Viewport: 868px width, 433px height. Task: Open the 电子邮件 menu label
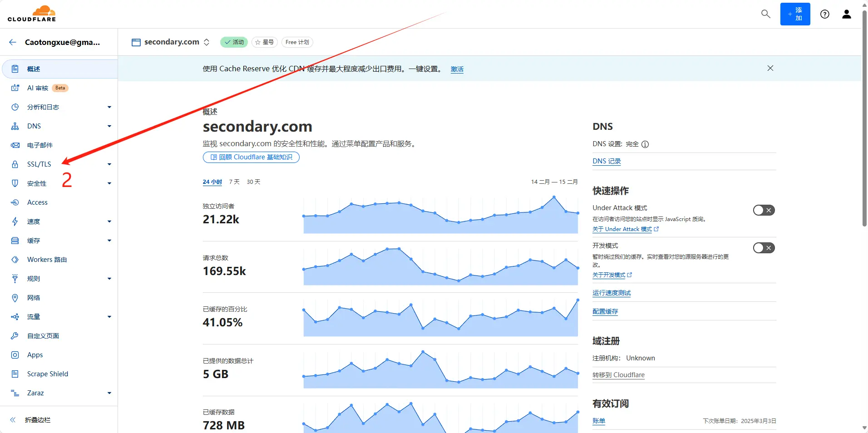40,145
